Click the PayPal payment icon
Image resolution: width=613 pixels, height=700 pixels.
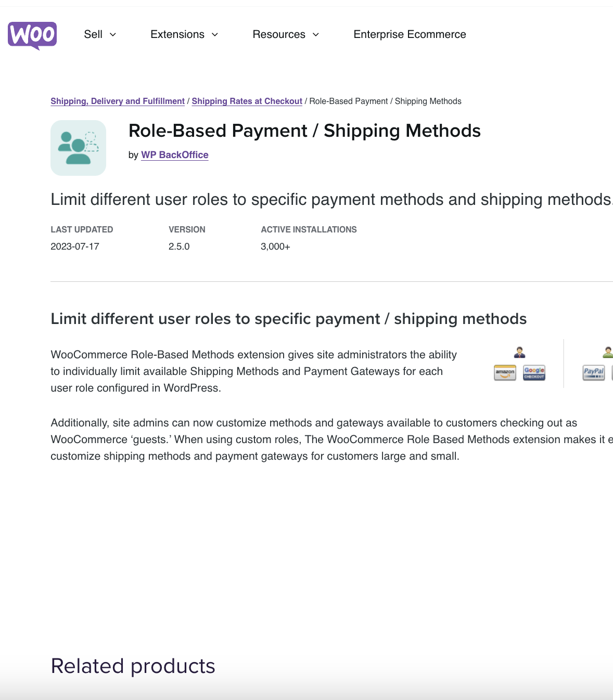pyautogui.click(x=593, y=372)
